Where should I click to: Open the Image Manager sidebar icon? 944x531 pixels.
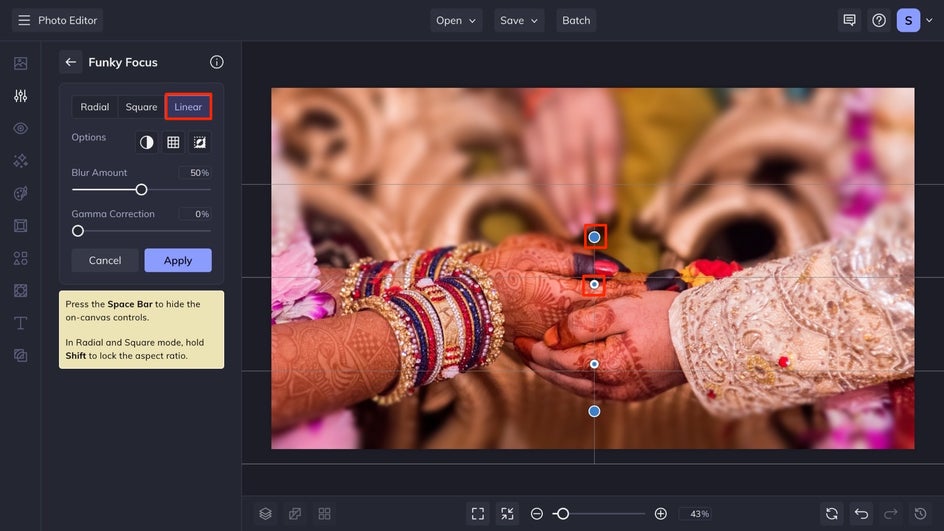pos(20,63)
